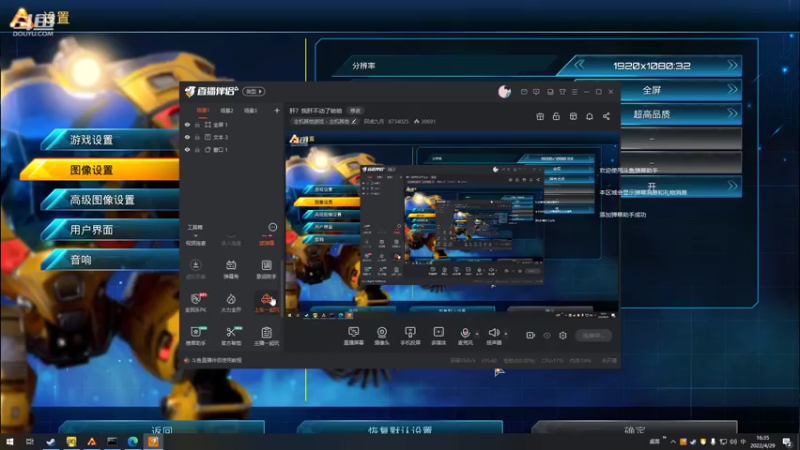Open the 火力全开 tool
Image resolution: width=800 pixels, height=450 pixels.
[231, 303]
